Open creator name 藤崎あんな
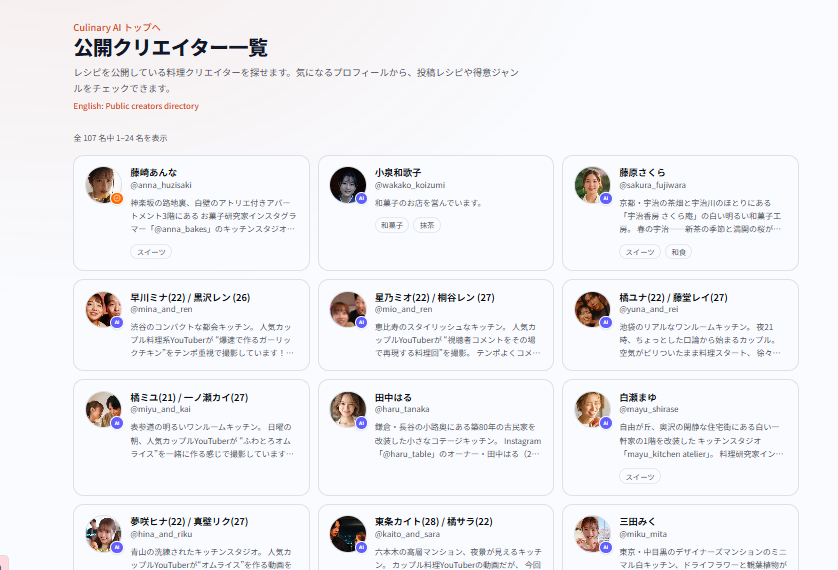Image resolution: width=838 pixels, height=570 pixels. [x=153, y=173]
